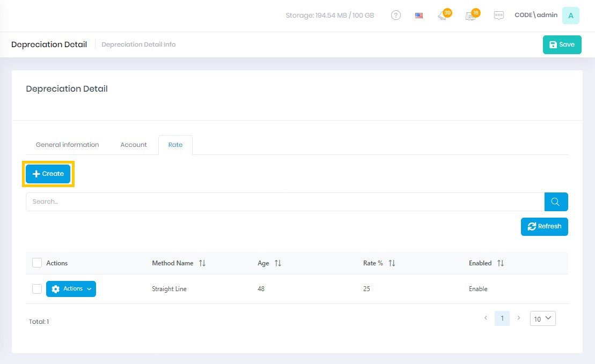595x364 pixels.
Task: Open notifications bell with 39 badge
Action: 443,16
